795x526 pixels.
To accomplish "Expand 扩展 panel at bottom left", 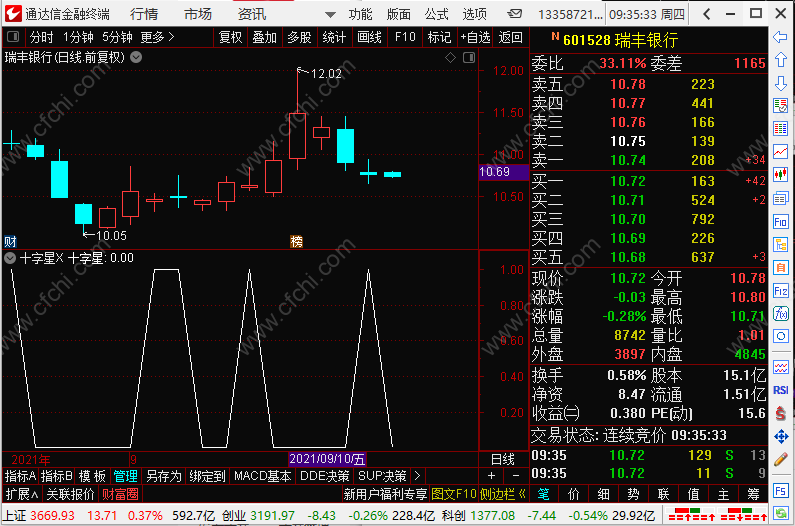I will 22,494.
